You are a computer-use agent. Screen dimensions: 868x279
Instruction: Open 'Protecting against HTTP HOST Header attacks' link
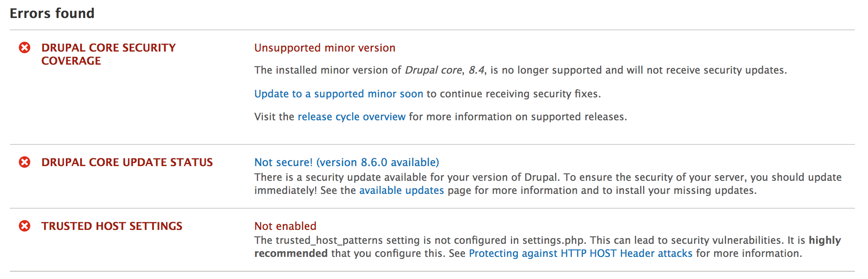pos(580,253)
